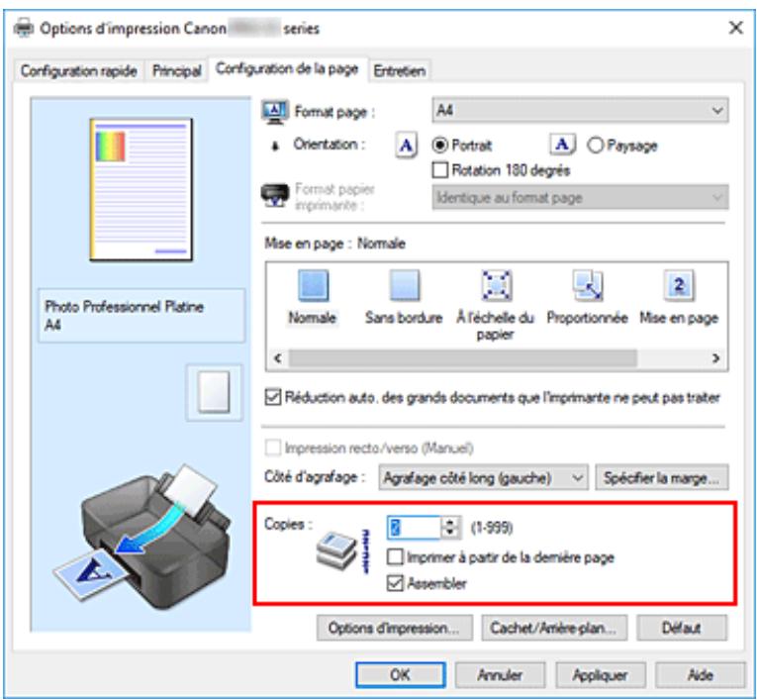Viewport: 757px width, 700px height.
Task: Confirm with the OK button
Action: (x=400, y=674)
